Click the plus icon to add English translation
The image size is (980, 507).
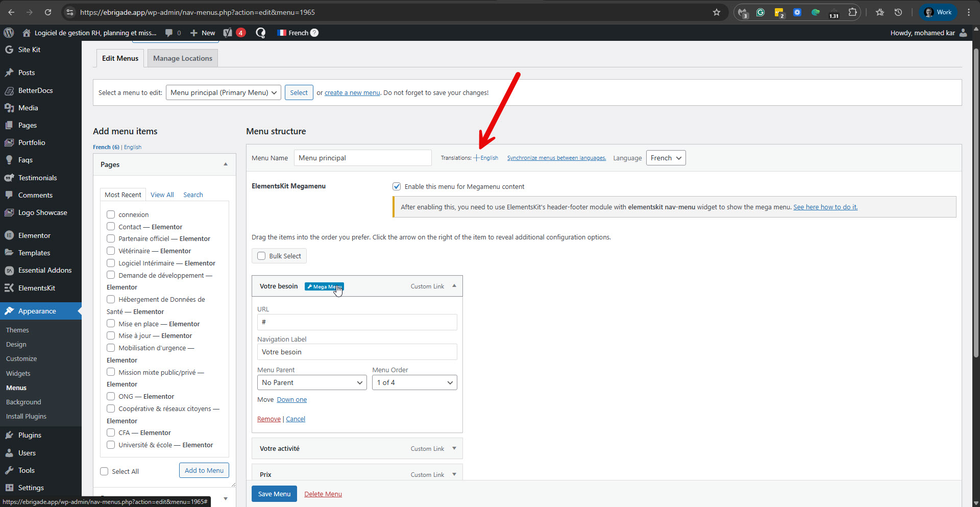(x=476, y=158)
